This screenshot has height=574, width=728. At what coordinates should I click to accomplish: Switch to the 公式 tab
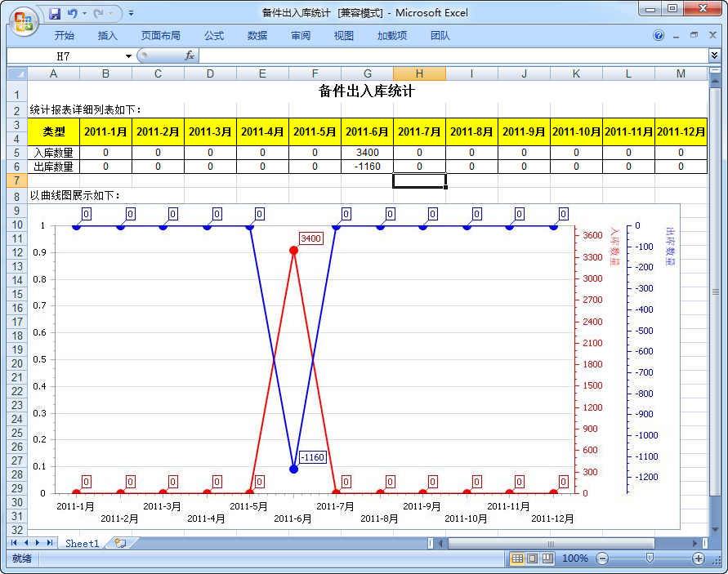point(214,36)
